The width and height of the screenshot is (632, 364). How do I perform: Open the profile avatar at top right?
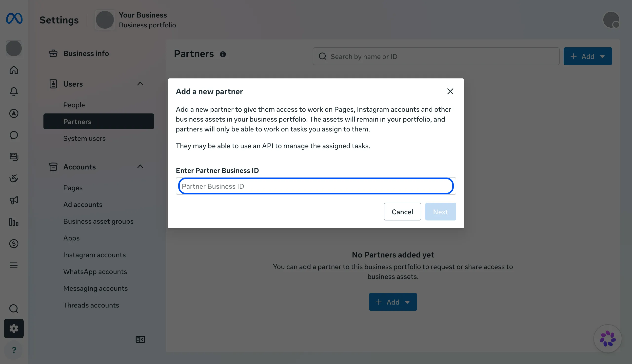pos(611,20)
